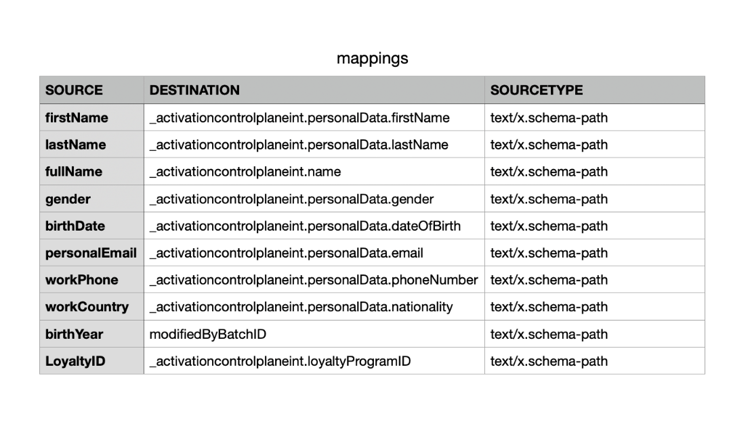Select the LoyaltyID source cell

coord(92,361)
